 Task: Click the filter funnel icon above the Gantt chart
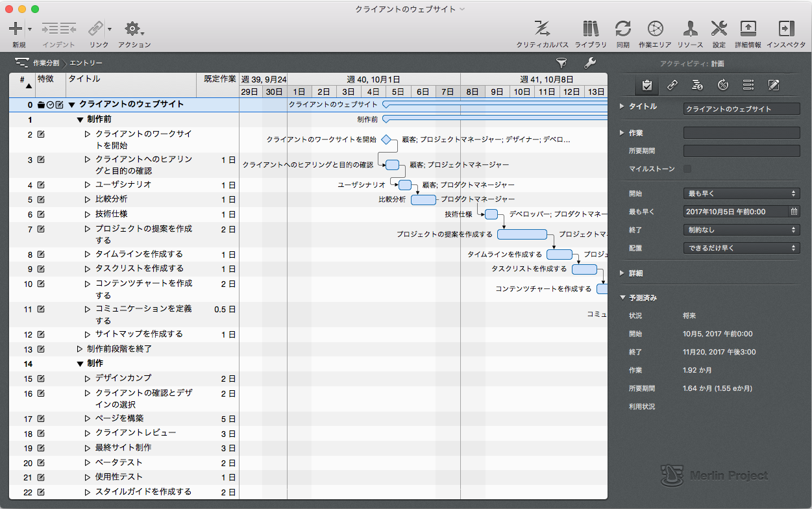563,63
